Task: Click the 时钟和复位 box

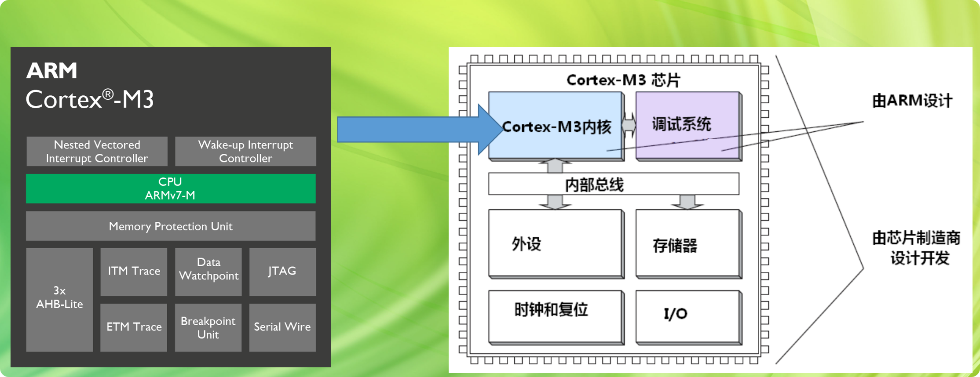Action: pyautogui.click(x=556, y=317)
